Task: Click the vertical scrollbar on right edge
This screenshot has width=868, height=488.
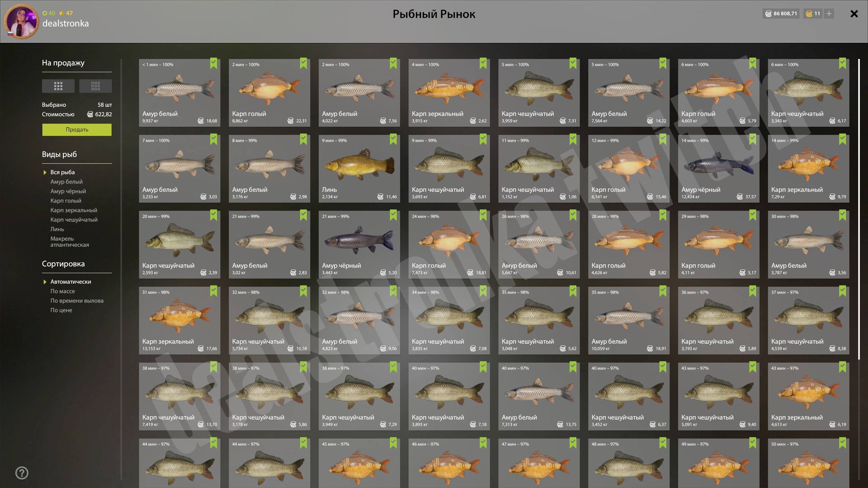Action: click(859, 209)
